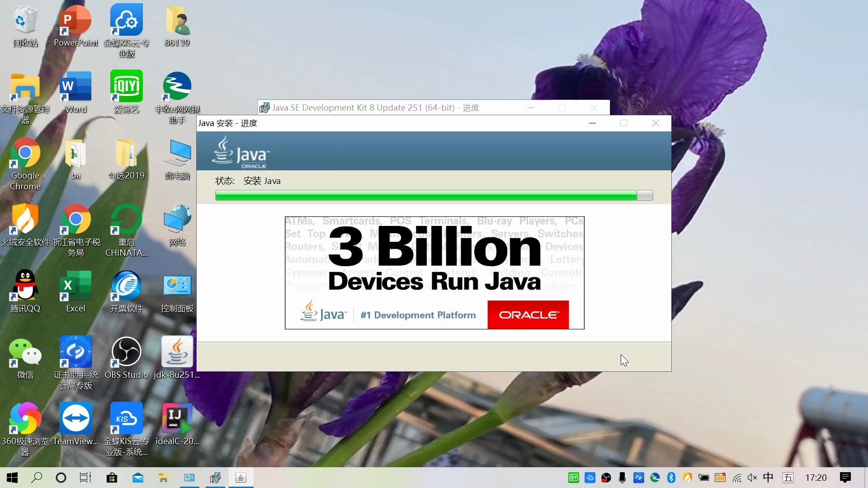The width and height of the screenshot is (868, 488).
Task: Open the Mail app from the taskbar
Action: pos(137,478)
